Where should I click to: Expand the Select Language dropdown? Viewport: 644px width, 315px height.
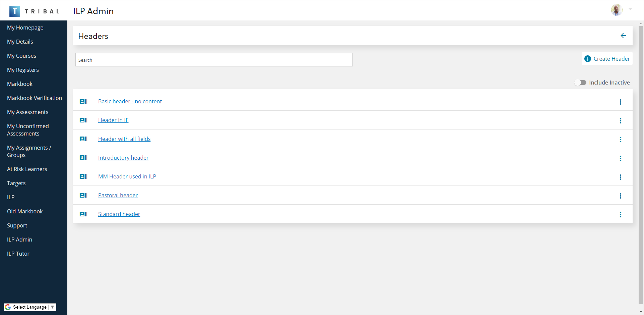coord(30,307)
